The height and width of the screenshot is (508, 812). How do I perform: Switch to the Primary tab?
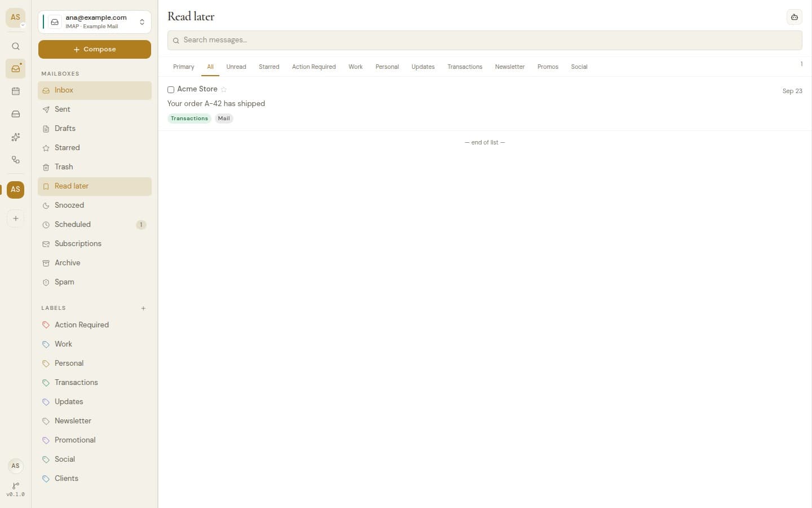click(184, 67)
